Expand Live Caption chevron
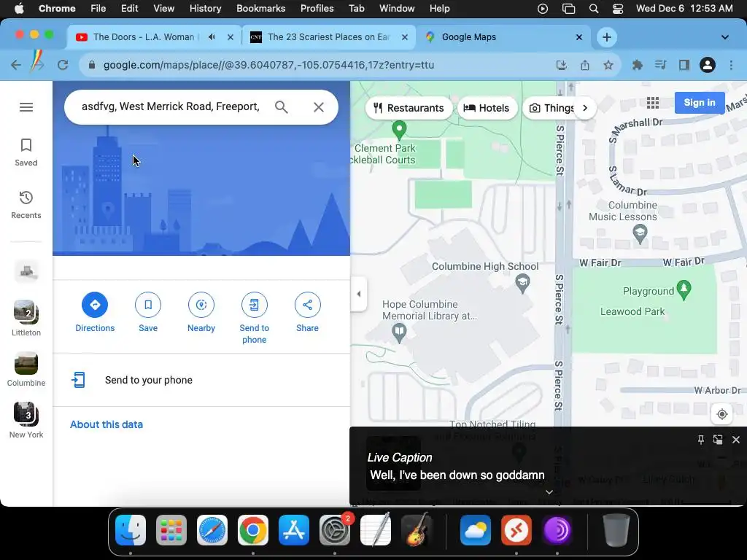747x560 pixels. click(549, 492)
